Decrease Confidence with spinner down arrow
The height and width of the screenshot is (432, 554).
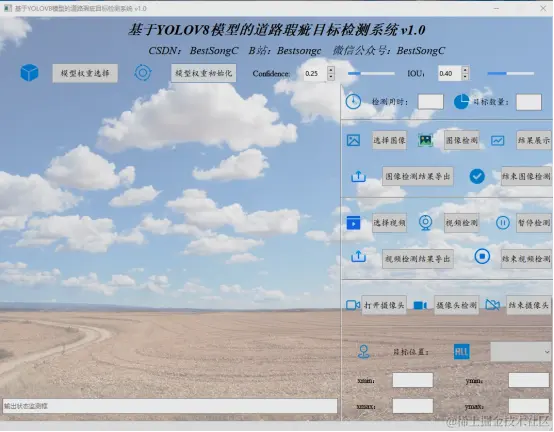coord(331,77)
